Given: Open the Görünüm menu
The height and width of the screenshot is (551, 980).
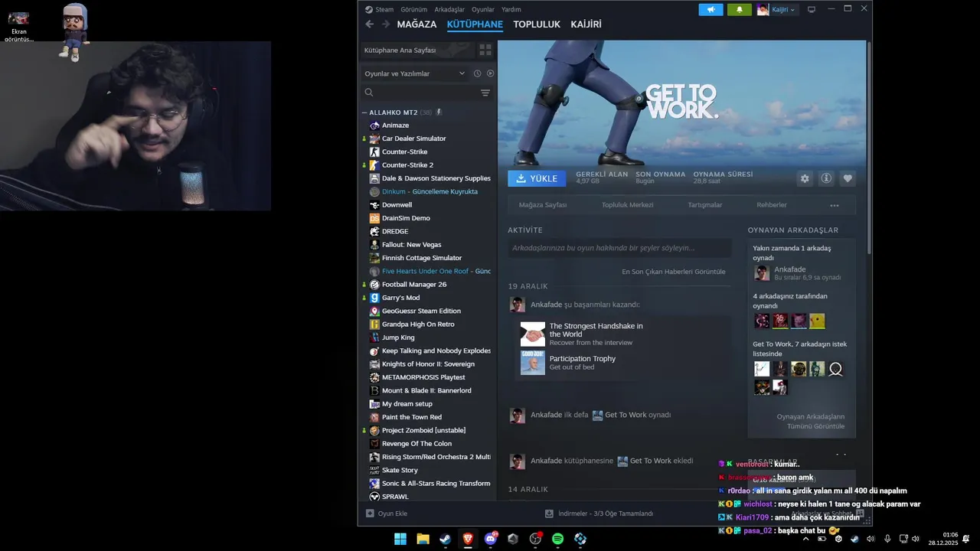Looking at the screenshot, I should click(413, 9).
